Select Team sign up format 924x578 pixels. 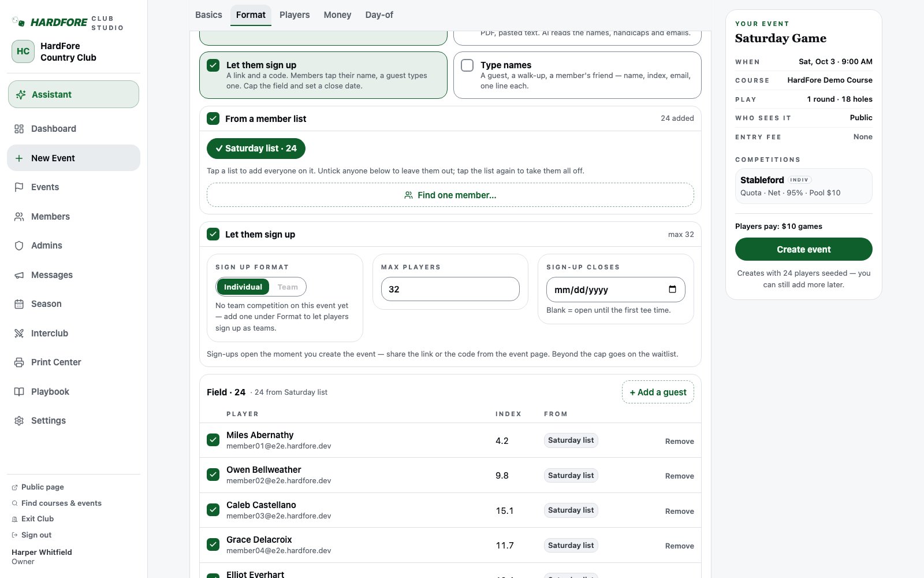click(x=288, y=287)
